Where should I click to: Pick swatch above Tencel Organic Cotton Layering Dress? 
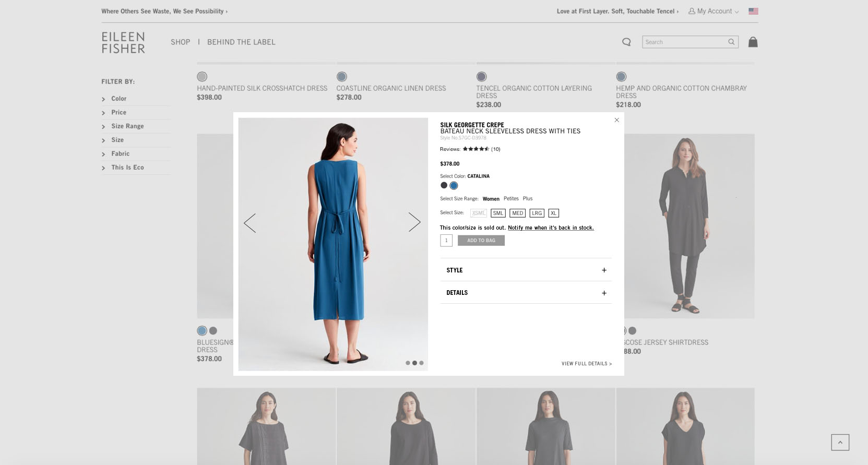481,77
